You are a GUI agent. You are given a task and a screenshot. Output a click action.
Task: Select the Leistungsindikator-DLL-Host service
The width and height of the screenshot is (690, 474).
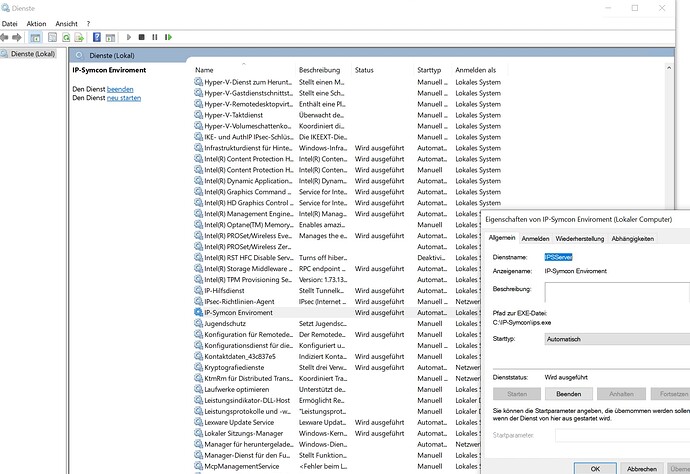337,401
